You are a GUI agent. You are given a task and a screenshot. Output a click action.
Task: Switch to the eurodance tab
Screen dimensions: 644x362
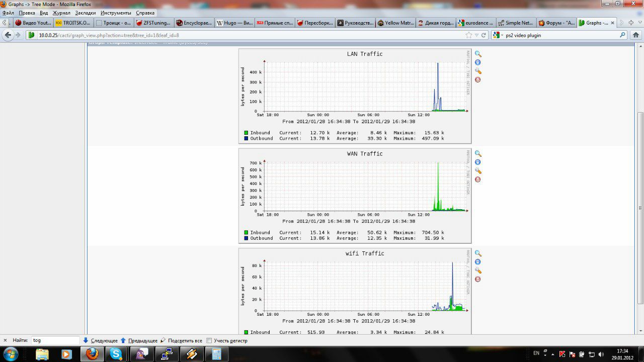[476, 23]
